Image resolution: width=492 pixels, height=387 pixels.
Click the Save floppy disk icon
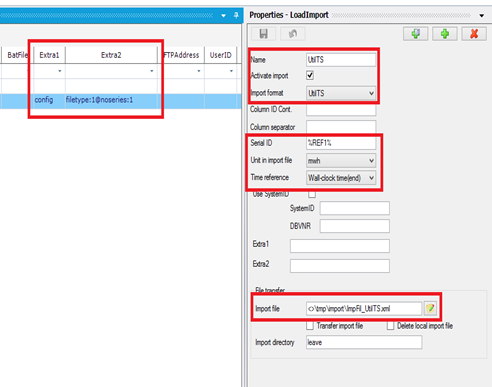click(263, 34)
